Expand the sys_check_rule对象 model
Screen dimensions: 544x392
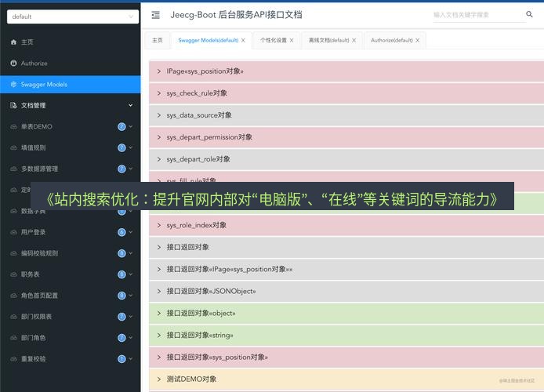[346, 93]
